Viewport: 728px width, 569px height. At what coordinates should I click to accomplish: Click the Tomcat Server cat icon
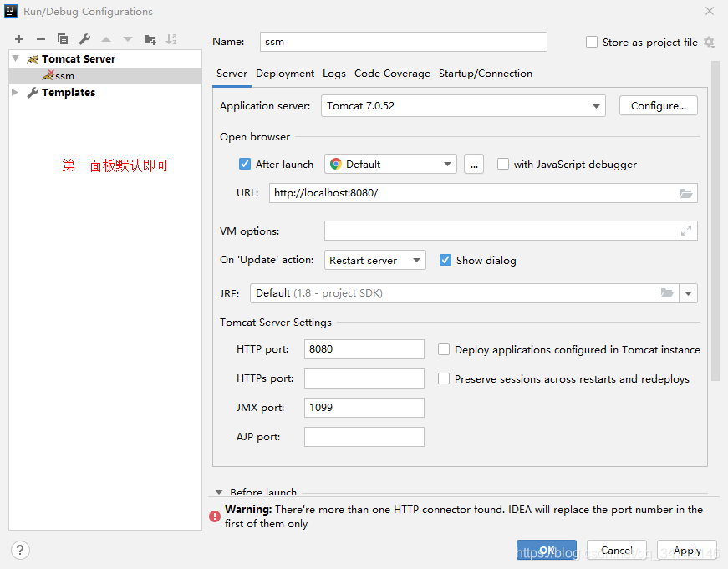[x=33, y=59]
